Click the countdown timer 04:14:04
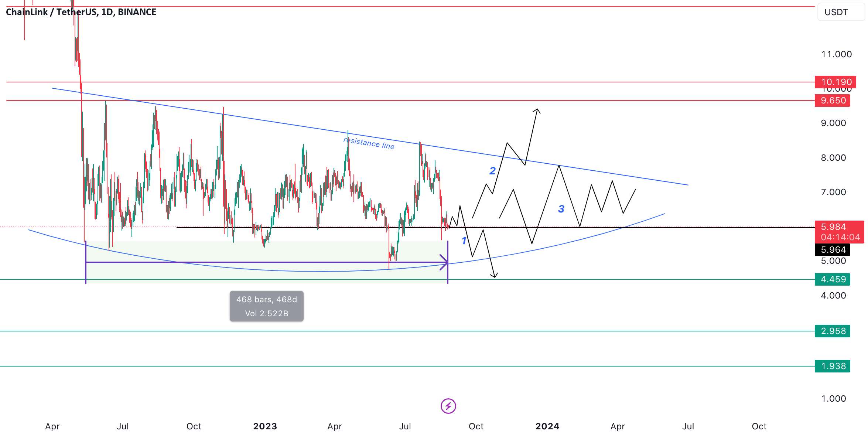868x436 pixels. pos(840,237)
